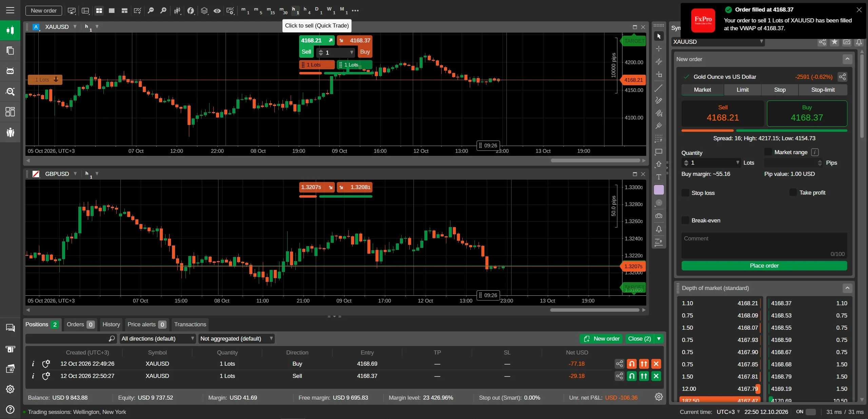
Task: Click reverse position icon for Buy 4168.69 row
Action: coord(632,364)
